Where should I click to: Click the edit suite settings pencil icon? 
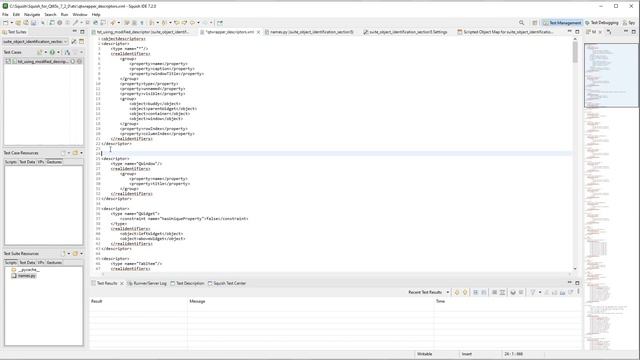click(74, 41)
